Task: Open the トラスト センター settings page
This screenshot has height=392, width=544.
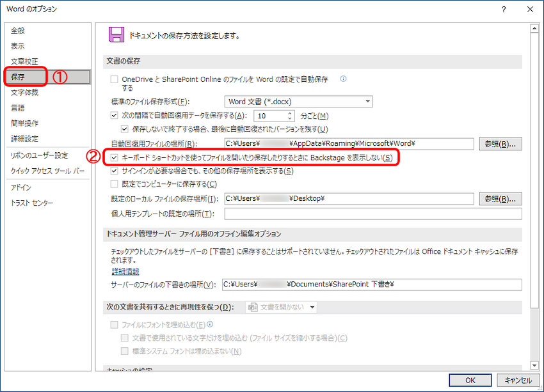Action: [x=32, y=203]
